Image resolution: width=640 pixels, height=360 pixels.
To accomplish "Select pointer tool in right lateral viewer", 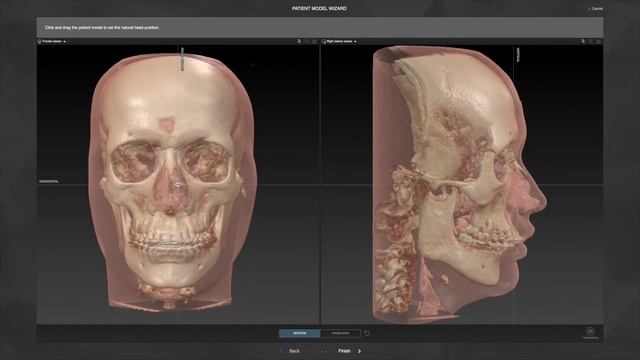I will (583, 41).
